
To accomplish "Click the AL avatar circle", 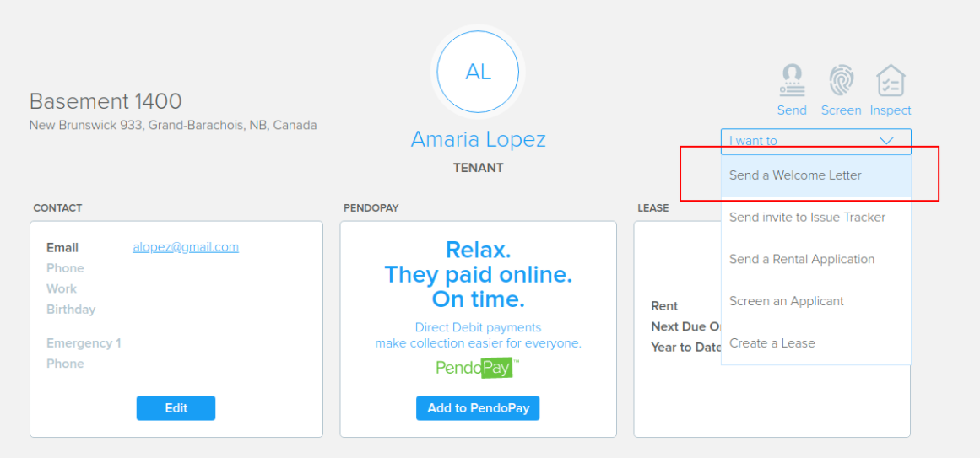I will click(478, 72).
